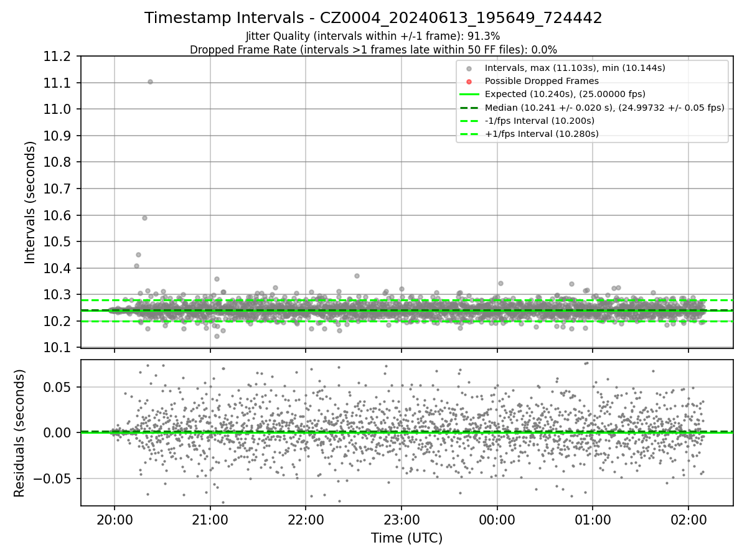Click legend entry "Expected (10.240s), (25.00000 fps)"
The width and height of the screenshot is (747, 560).
pos(565,94)
